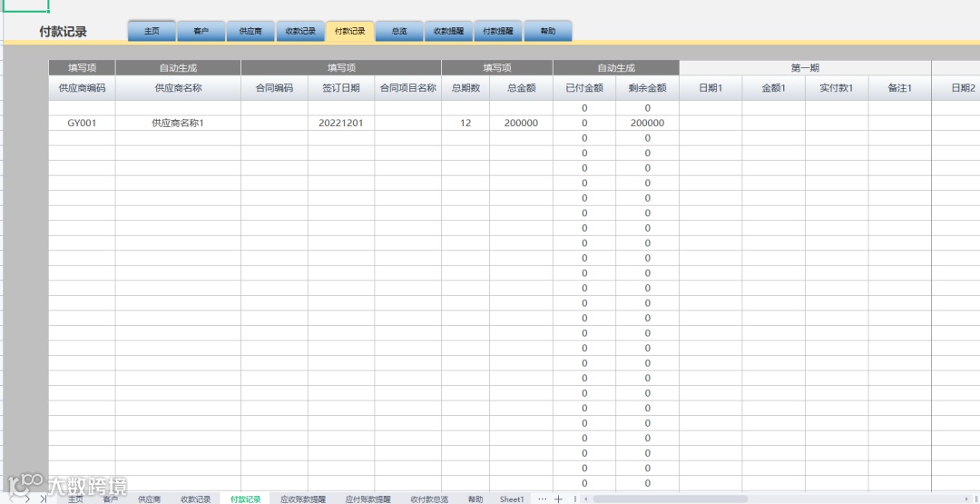The height and width of the screenshot is (504, 980).
Task: Add a new sheet with plus icon
Action: click(559, 499)
